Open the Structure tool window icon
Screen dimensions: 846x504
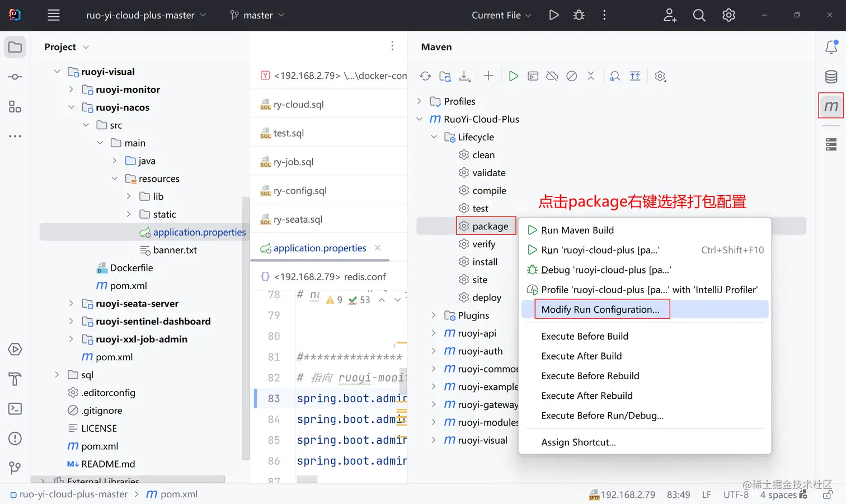pos(15,106)
